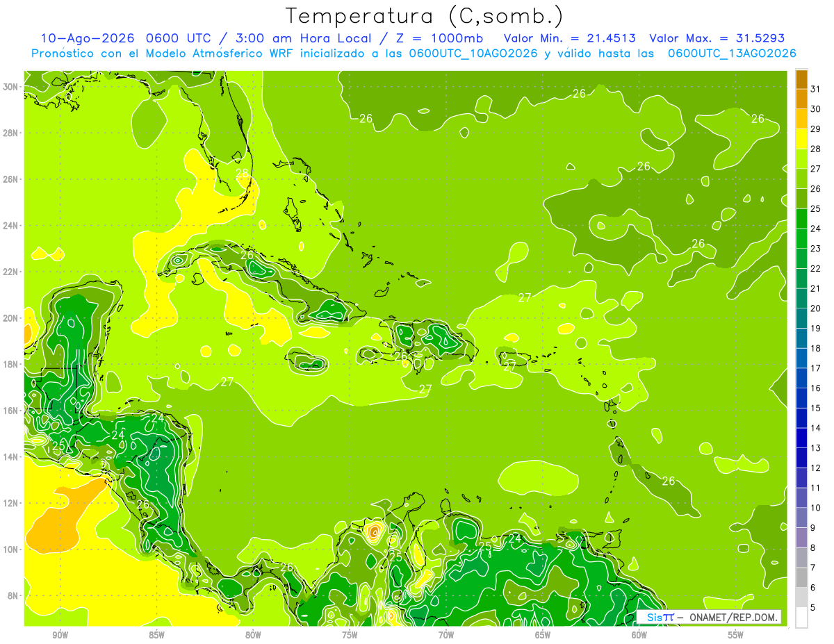This screenshot has height=644, width=834.
Task: Click the 18N latitude axis label
Action: click(12, 364)
